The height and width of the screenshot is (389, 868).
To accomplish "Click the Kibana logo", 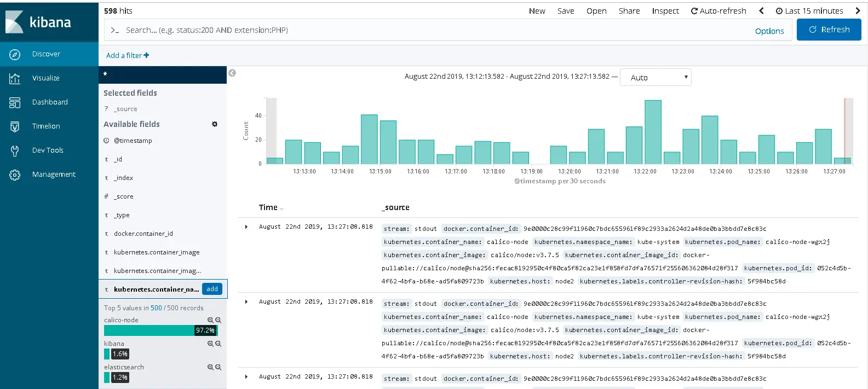I will pos(38,22).
